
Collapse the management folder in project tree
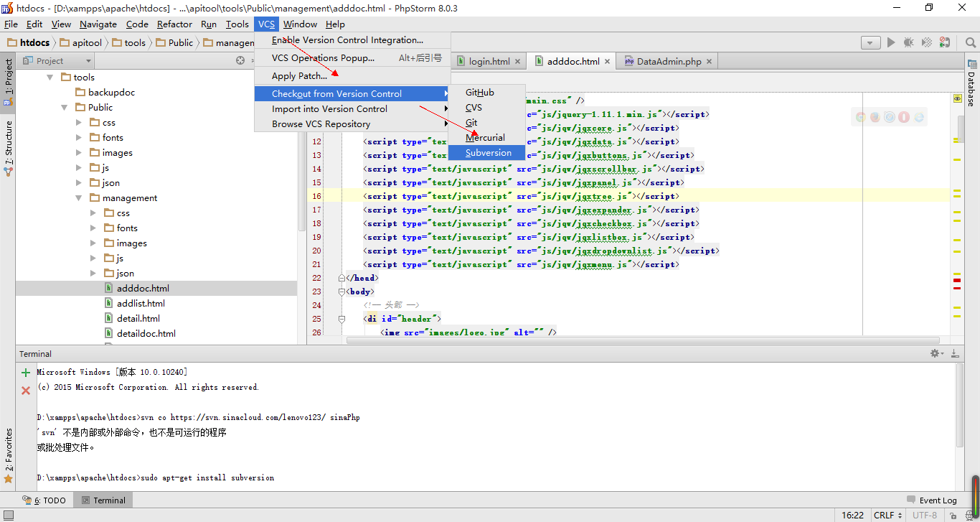click(x=79, y=198)
